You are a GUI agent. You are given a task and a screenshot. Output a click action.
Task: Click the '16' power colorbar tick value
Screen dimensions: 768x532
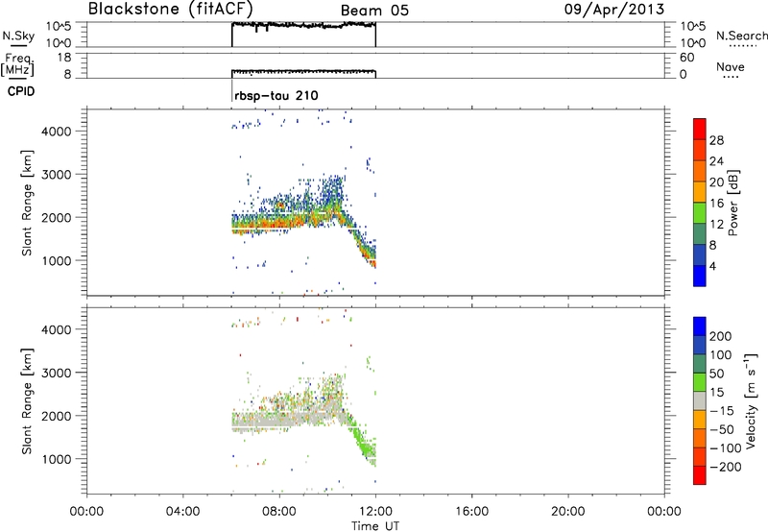point(716,204)
